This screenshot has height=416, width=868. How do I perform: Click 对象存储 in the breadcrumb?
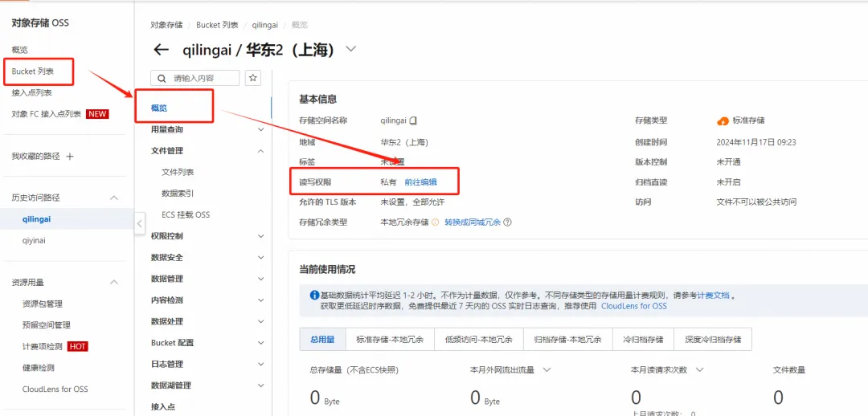166,25
